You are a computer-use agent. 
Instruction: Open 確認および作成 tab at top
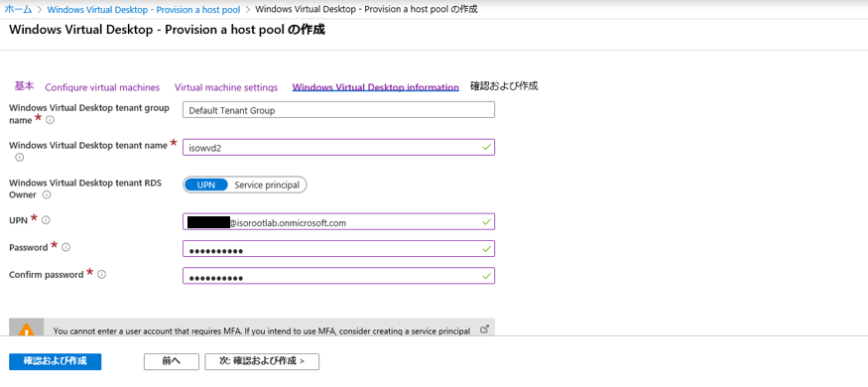click(504, 86)
